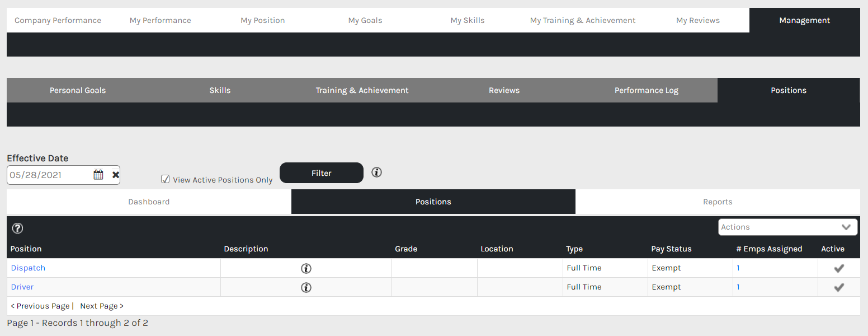The height and width of the screenshot is (336, 868).
Task: Toggle View Active Positions Only checkbox
Action: point(166,179)
